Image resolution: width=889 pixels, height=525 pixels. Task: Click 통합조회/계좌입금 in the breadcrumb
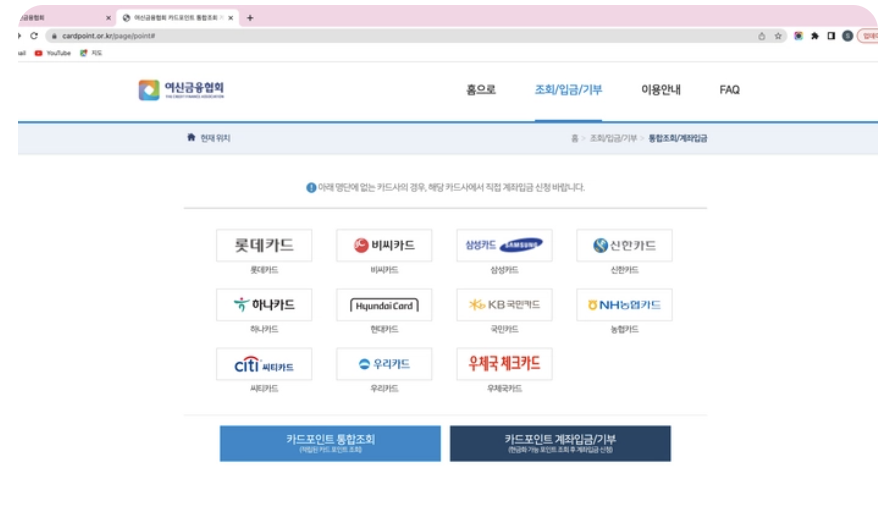(x=678, y=138)
